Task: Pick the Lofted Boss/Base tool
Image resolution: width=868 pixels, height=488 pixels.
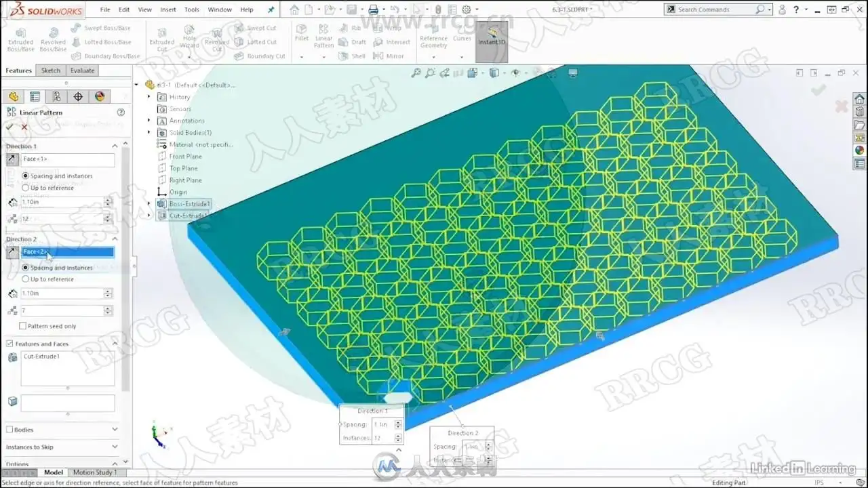Action: click(x=101, y=42)
